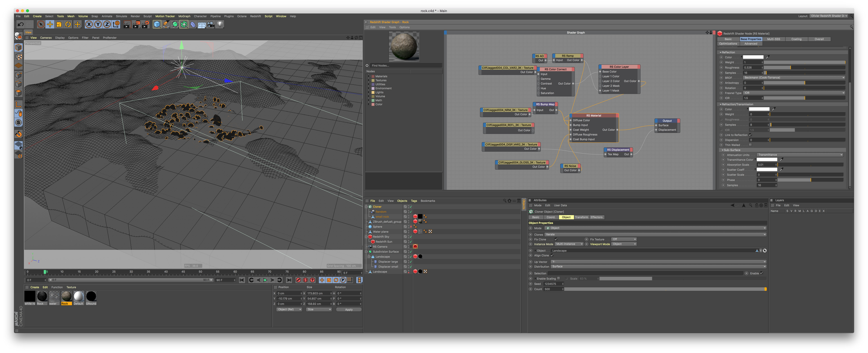Viewport: 868px width, 353px height.
Task: Open Cameras menu in viewport
Action: point(46,38)
